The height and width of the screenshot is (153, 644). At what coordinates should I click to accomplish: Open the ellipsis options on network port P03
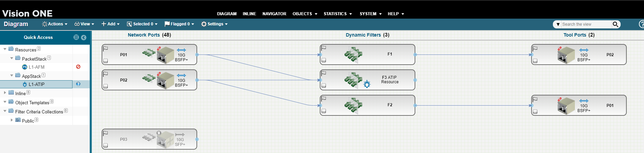click(x=105, y=146)
